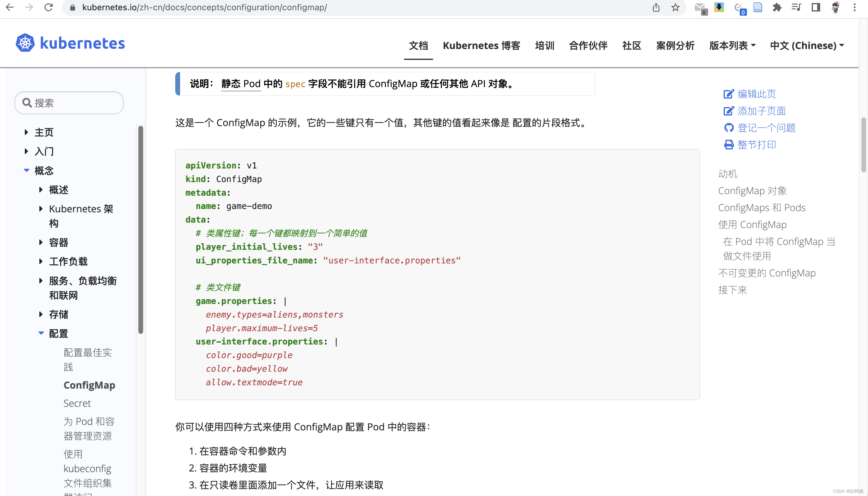Expand the 概述 tree node

point(41,189)
